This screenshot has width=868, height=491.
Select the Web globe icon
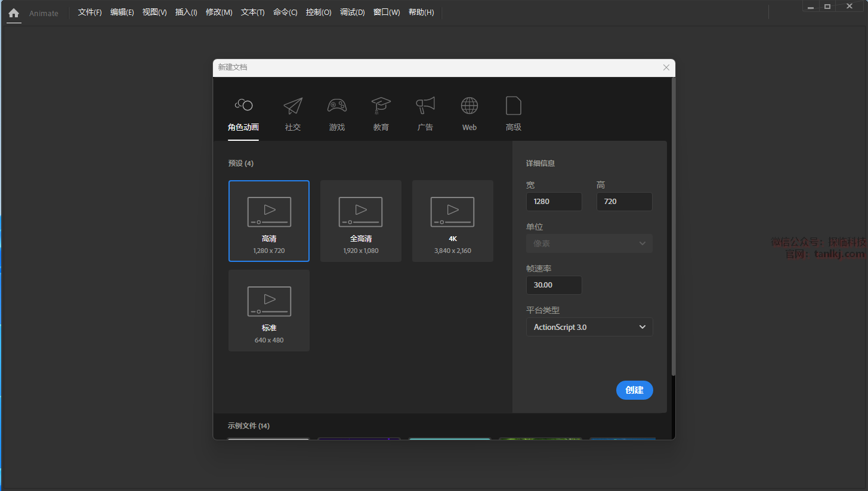[469, 106]
